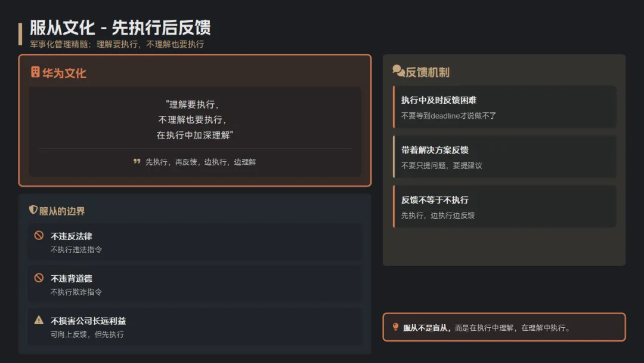Click the quotation mark icon before 先执行，再反馈
The height and width of the screenshot is (363, 644).
137,162
